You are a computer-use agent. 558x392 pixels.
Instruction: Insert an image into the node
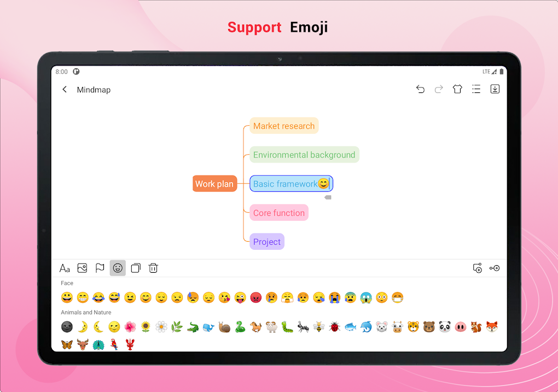(83, 268)
